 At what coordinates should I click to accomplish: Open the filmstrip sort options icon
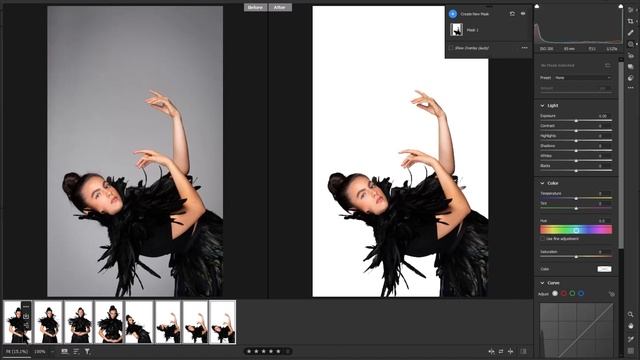click(x=76, y=351)
